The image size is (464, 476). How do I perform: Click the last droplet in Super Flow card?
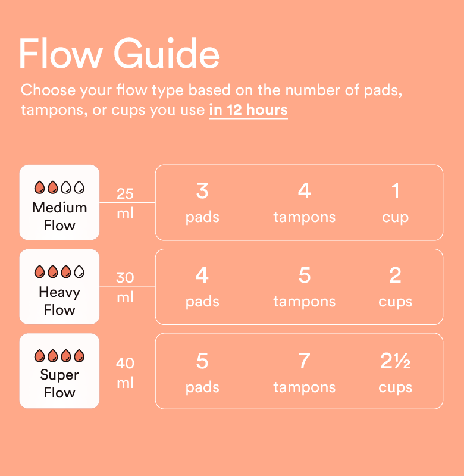coord(79,356)
